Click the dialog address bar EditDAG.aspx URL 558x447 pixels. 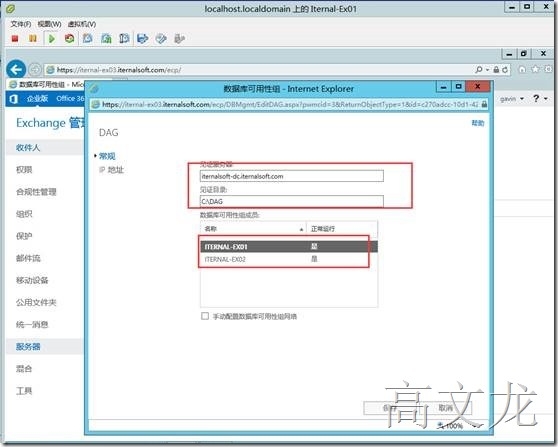pos(290,104)
